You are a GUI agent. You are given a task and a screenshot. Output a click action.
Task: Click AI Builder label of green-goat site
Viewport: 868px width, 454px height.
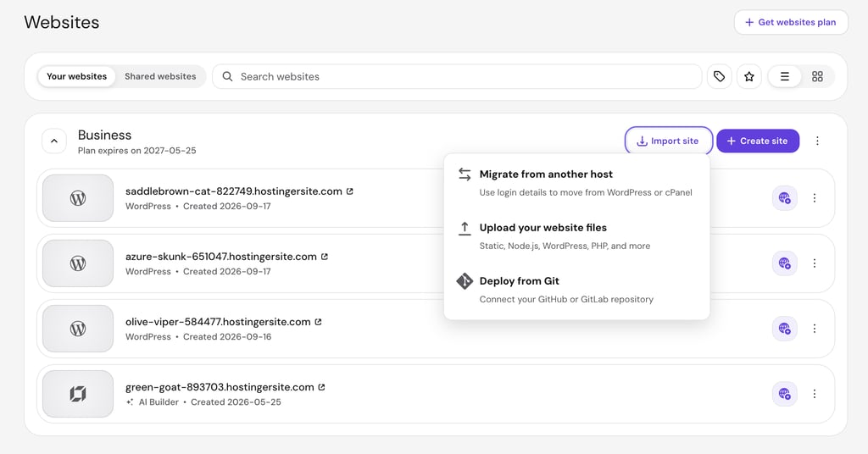[x=159, y=402]
